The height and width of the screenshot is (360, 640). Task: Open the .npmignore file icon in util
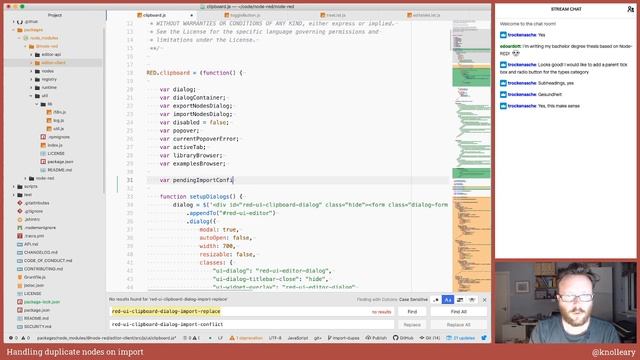(x=43, y=137)
